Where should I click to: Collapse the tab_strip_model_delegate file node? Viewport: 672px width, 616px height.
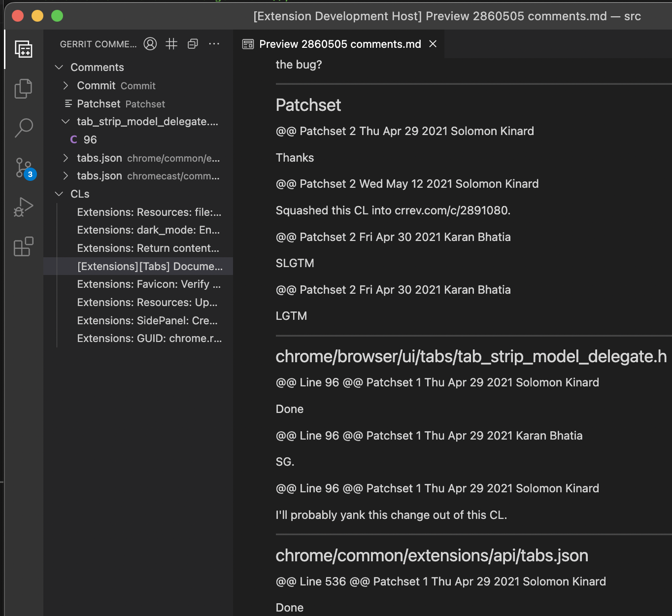66,122
